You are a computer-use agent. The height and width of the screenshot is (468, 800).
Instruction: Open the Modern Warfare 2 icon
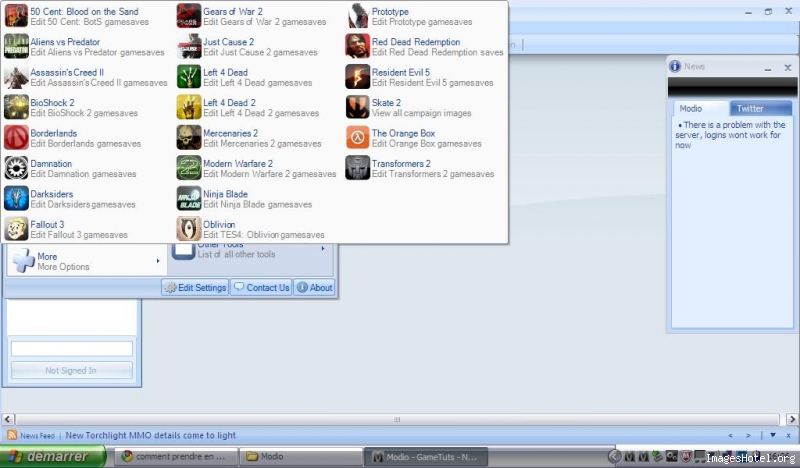tap(189, 168)
